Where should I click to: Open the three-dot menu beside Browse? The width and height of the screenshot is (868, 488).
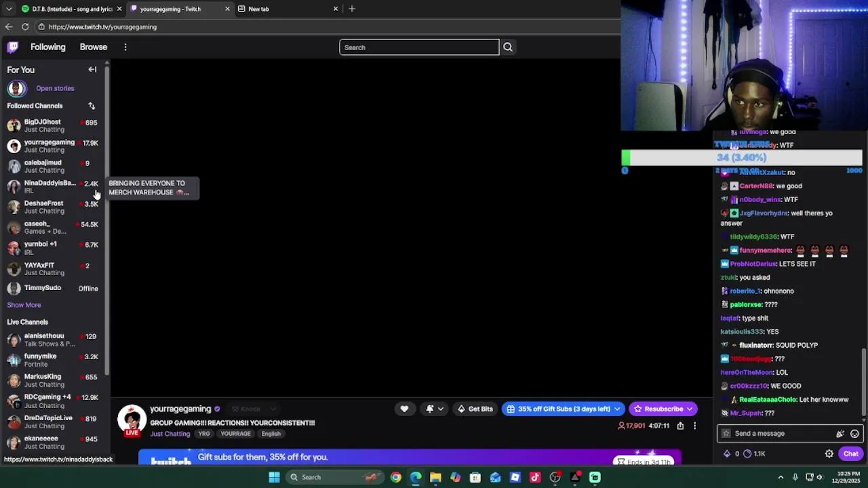click(x=125, y=47)
